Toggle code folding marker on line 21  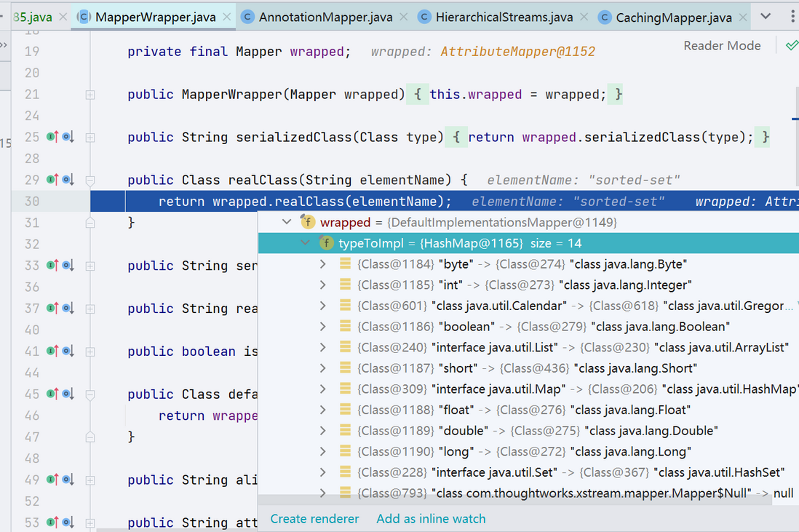[x=90, y=95]
